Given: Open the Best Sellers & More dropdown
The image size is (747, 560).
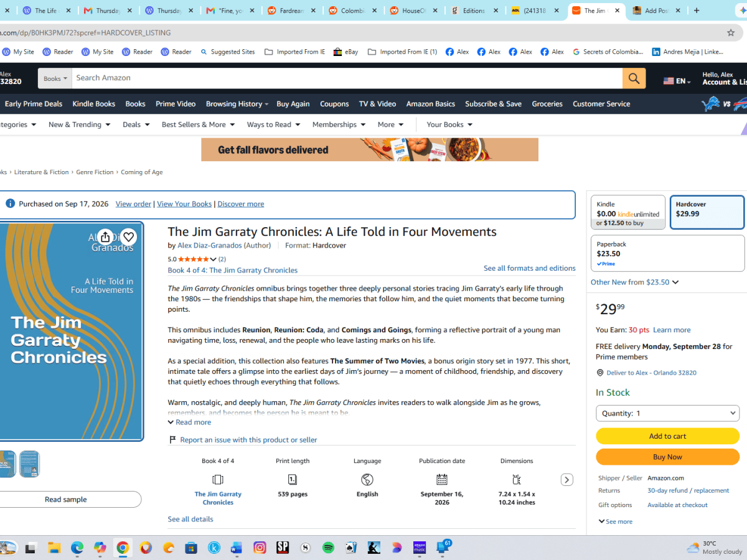Looking at the screenshot, I should [198, 124].
